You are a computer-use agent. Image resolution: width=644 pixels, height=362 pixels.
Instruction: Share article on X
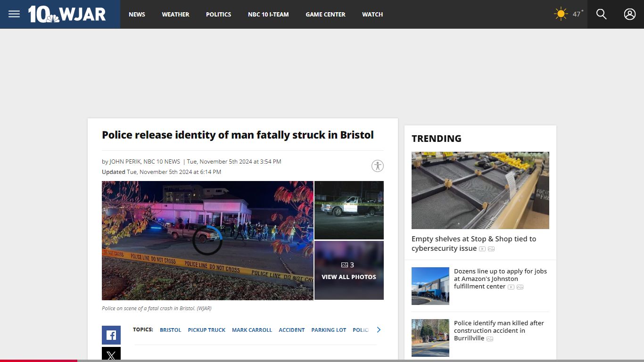[x=111, y=354]
